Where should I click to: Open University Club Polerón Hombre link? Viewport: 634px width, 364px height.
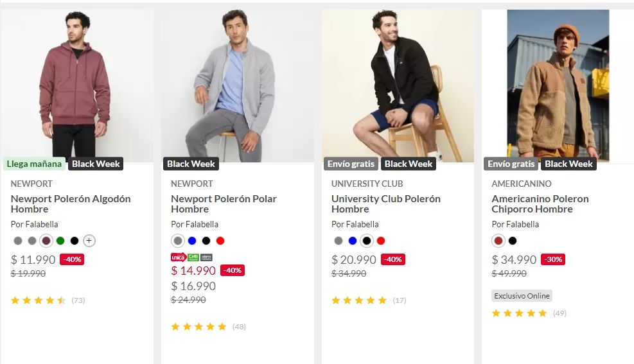coord(386,204)
